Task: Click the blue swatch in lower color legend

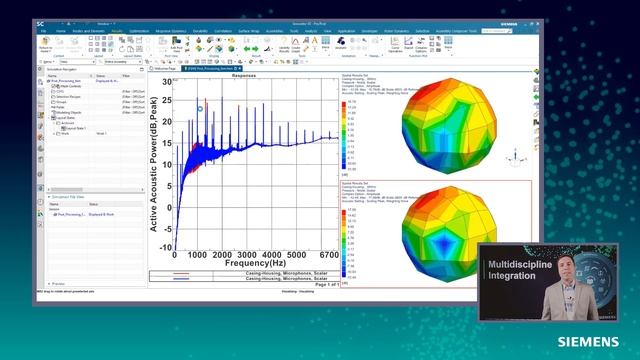Action: 344,274
